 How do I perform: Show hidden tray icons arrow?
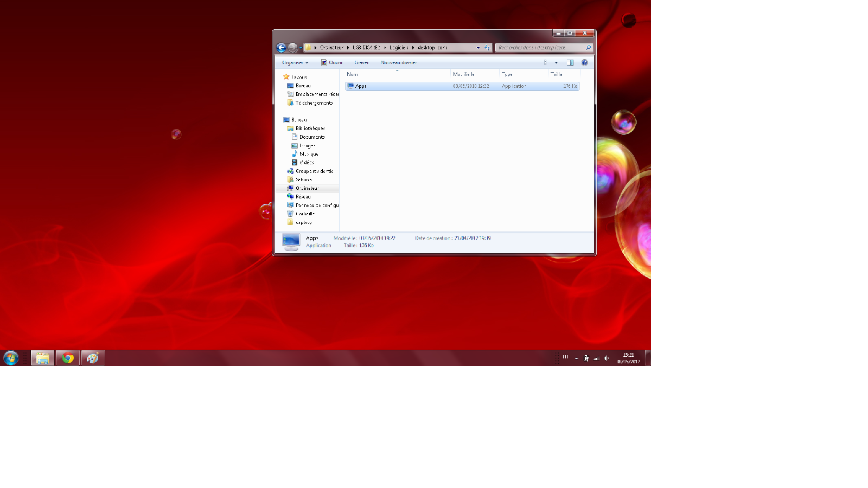coord(576,358)
